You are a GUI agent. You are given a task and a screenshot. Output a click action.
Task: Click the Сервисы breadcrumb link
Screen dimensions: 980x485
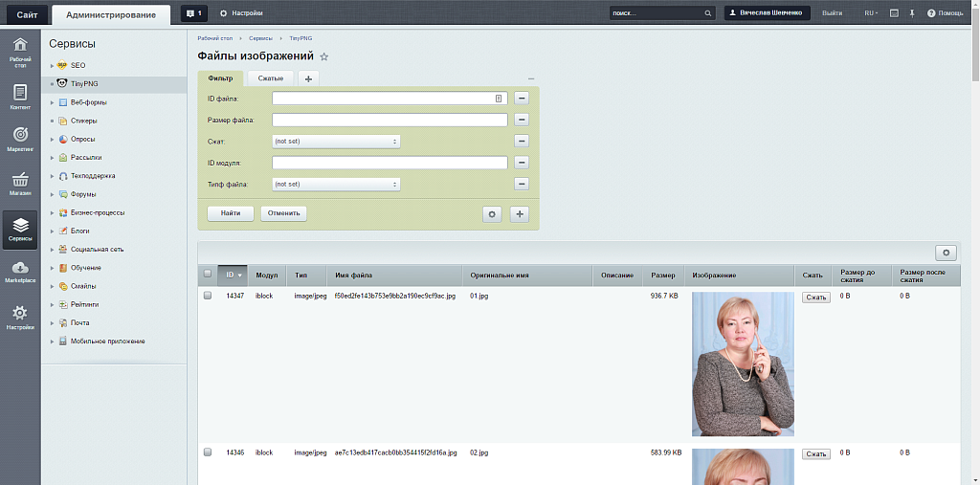(261, 38)
